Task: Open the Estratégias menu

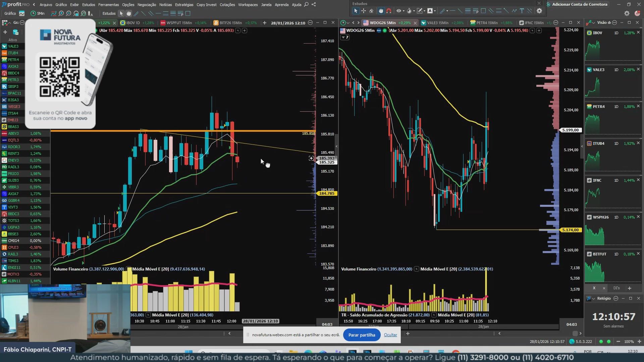Action: pos(184,5)
